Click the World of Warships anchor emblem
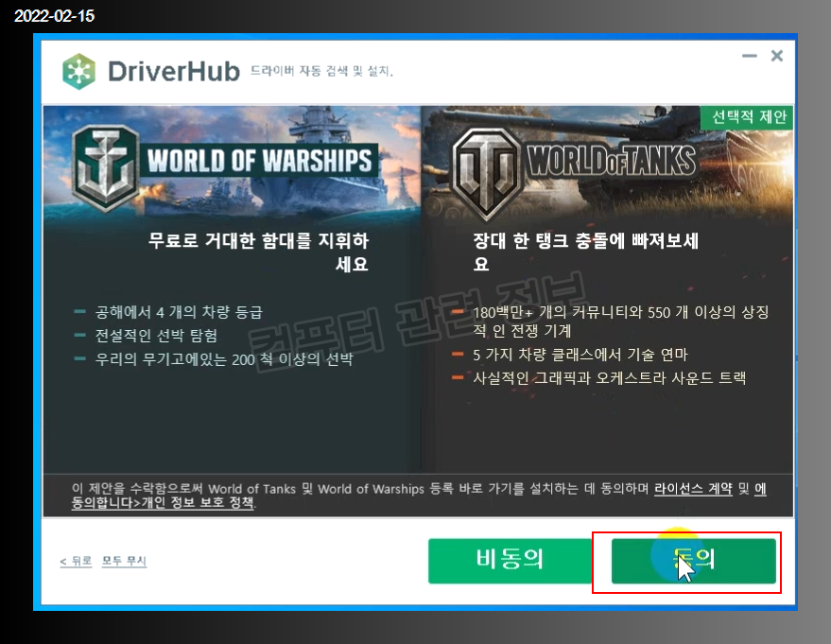 tap(106, 168)
